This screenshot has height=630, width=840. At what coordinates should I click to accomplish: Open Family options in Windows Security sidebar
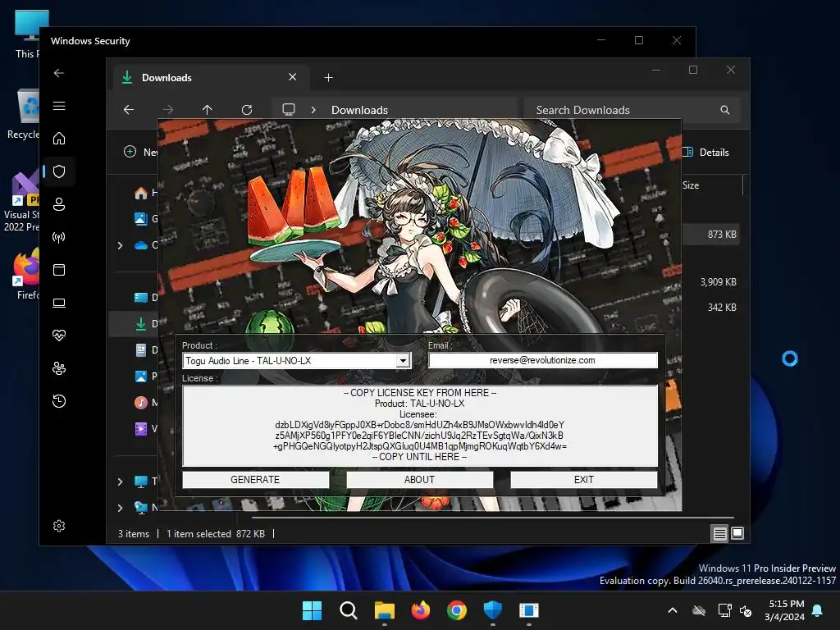[59, 368]
